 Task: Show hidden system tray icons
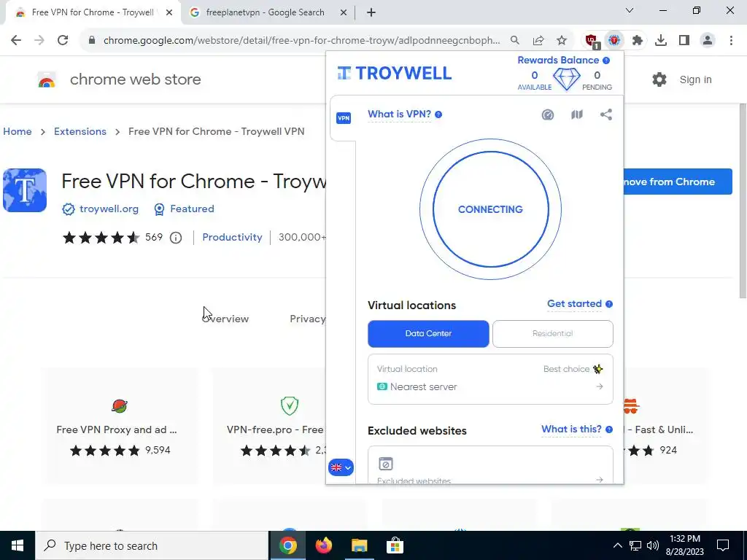[x=617, y=545]
